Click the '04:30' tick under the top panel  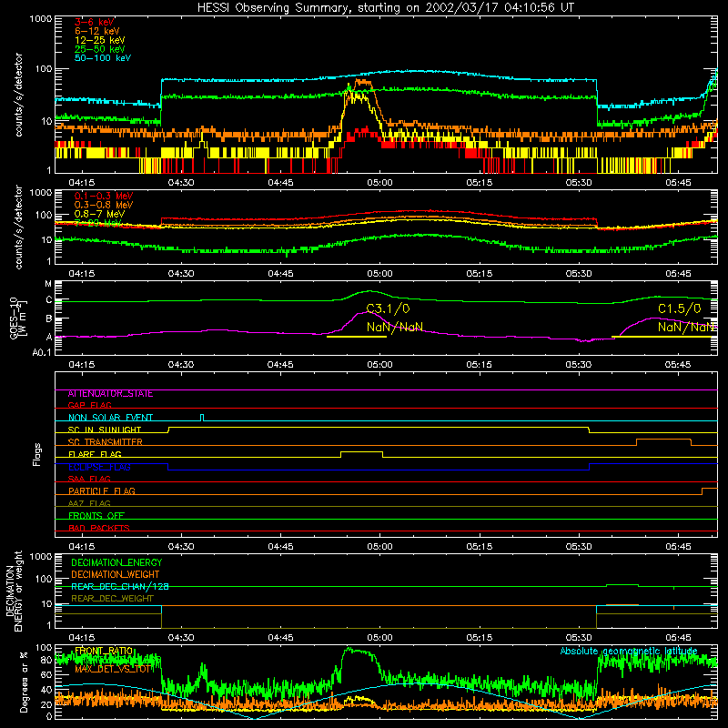tap(181, 182)
